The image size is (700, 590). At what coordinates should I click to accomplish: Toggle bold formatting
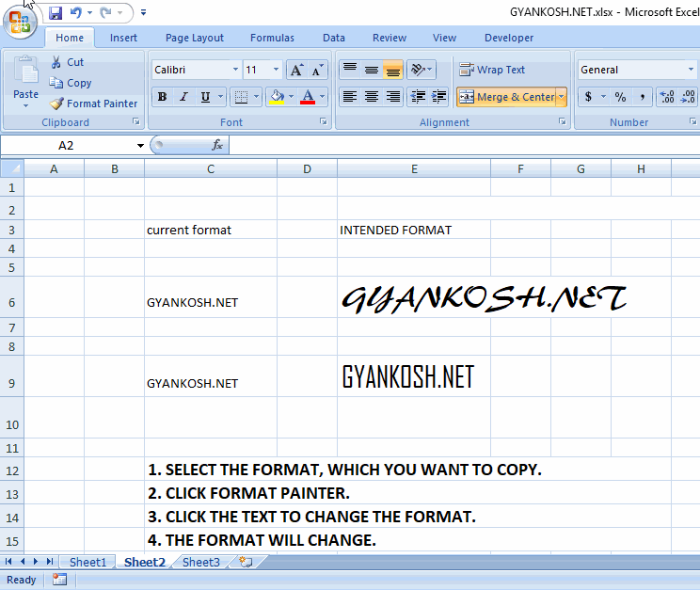[x=162, y=97]
